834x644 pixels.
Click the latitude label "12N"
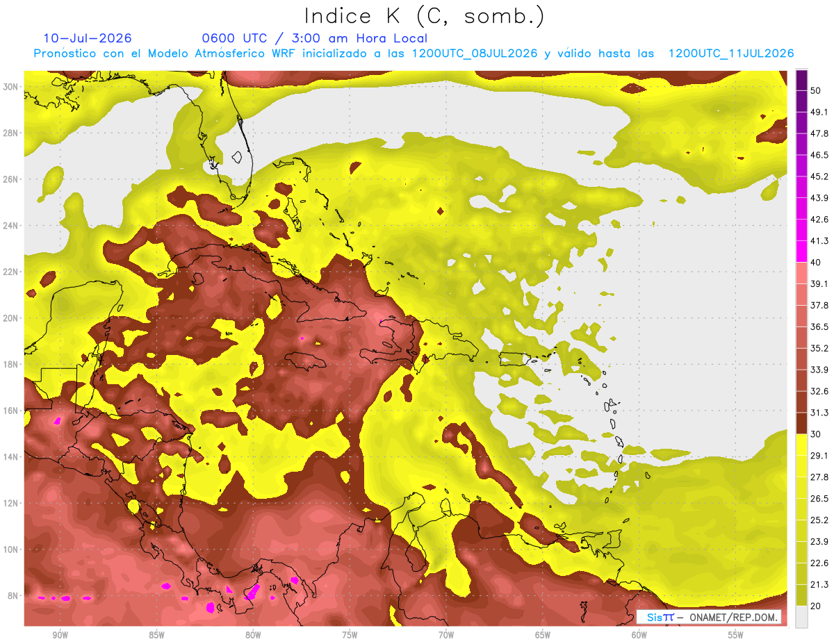[x=10, y=503]
